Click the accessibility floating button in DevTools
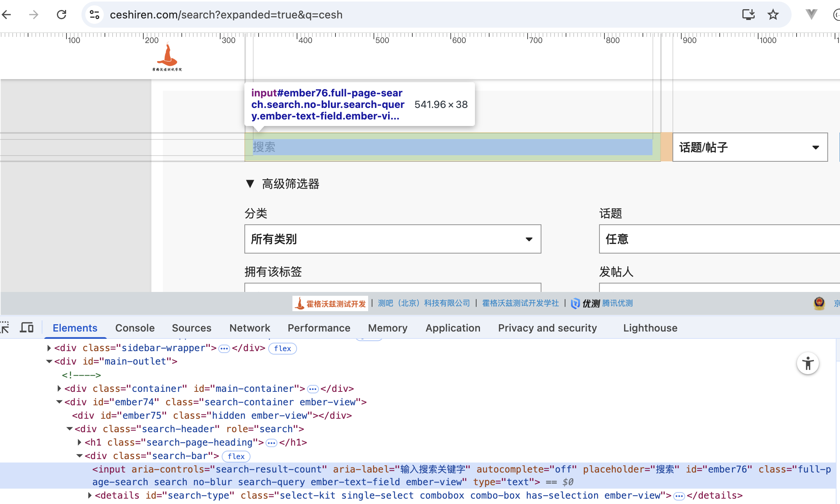The image size is (840, 504). click(x=808, y=363)
